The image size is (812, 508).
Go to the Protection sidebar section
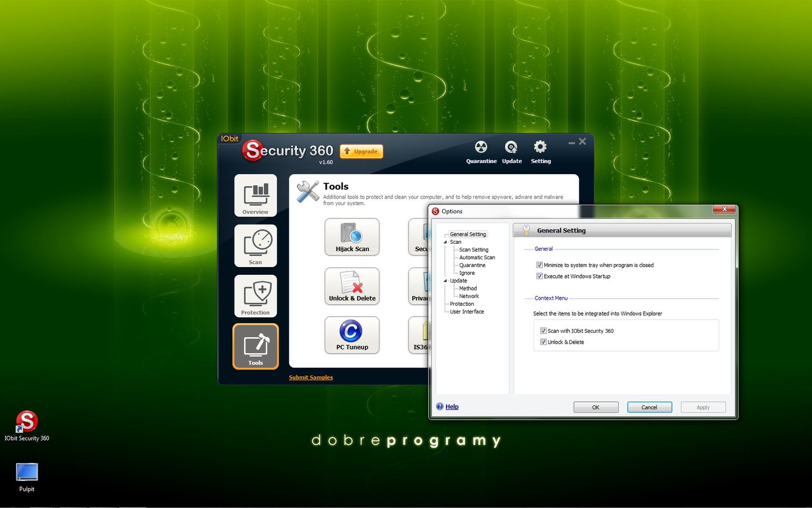tap(256, 296)
